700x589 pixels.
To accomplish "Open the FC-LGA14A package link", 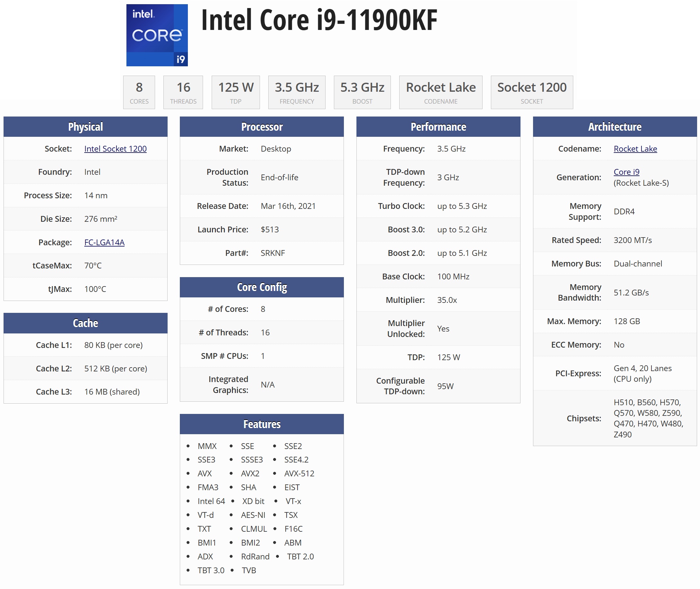I will (104, 242).
